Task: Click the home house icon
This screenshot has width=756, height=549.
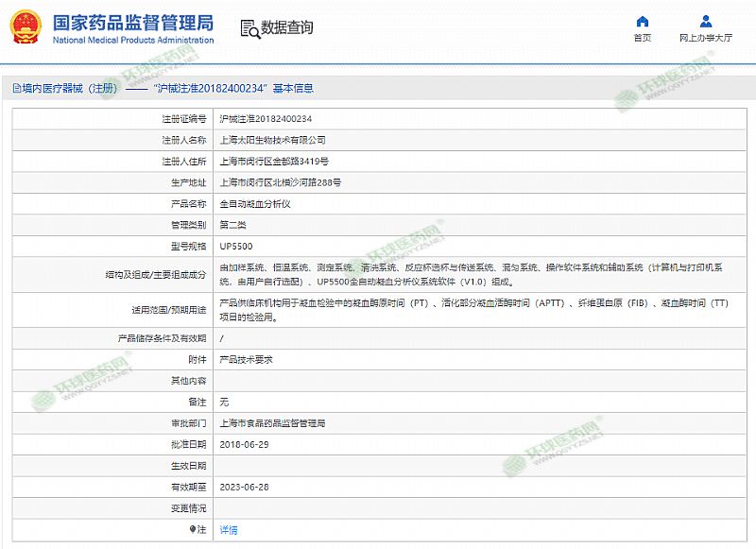Action: (642, 22)
